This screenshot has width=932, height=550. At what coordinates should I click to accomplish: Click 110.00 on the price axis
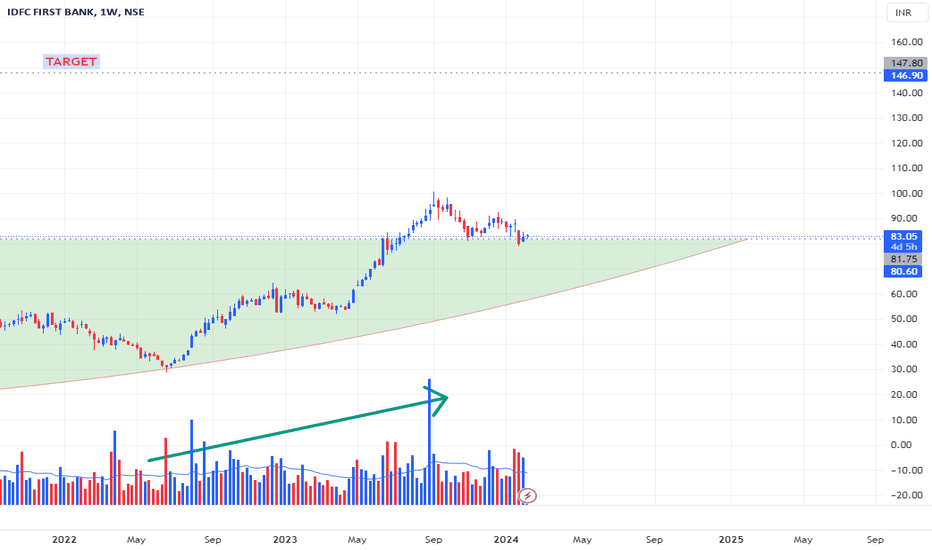(907, 168)
